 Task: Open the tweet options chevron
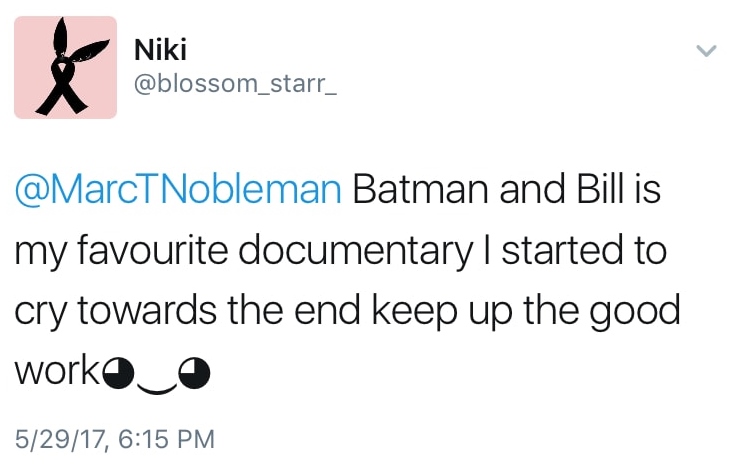tap(706, 50)
